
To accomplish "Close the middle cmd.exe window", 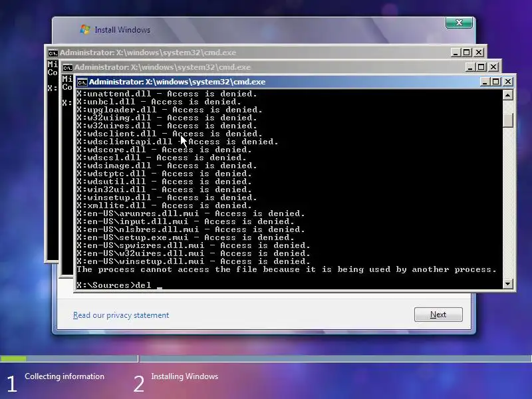I will [493, 67].
